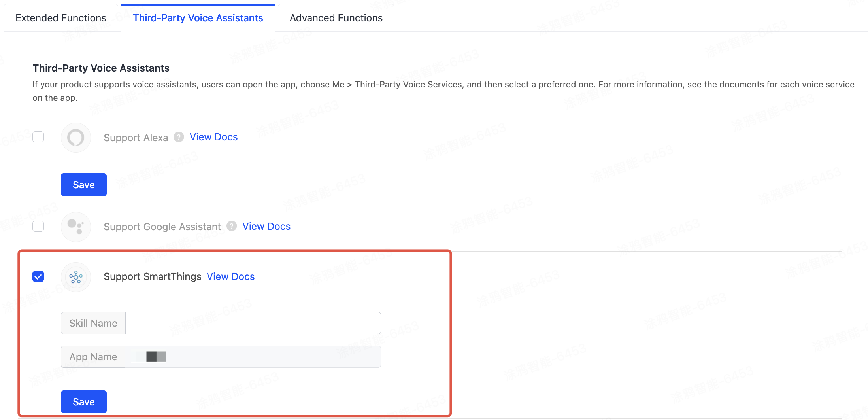
Task: Open View Docs link for Google Assistant
Action: (266, 226)
